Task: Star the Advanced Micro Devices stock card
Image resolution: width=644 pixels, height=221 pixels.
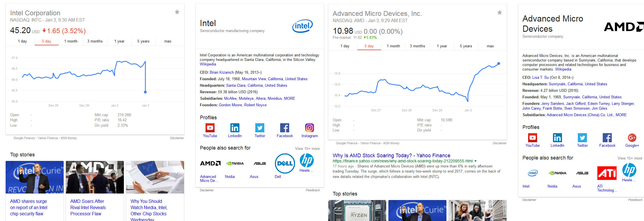Action: coord(500,12)
